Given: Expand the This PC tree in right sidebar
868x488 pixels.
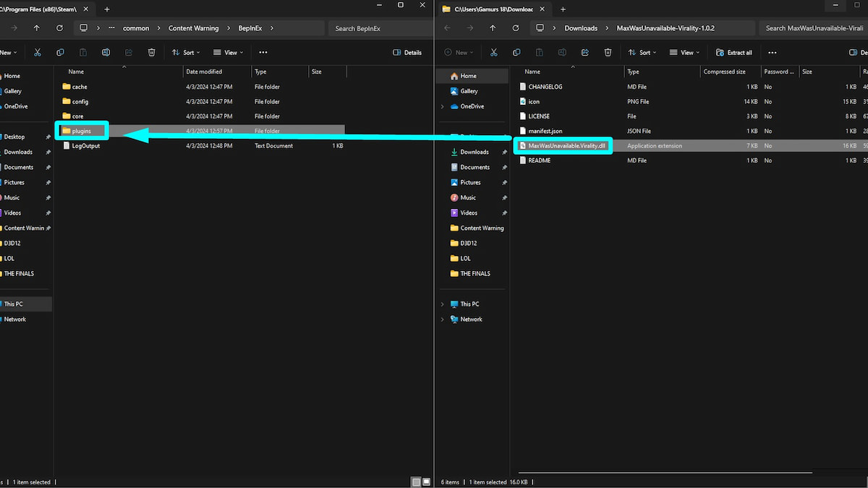Looking at the screenshot, I should tap(442, 304).
